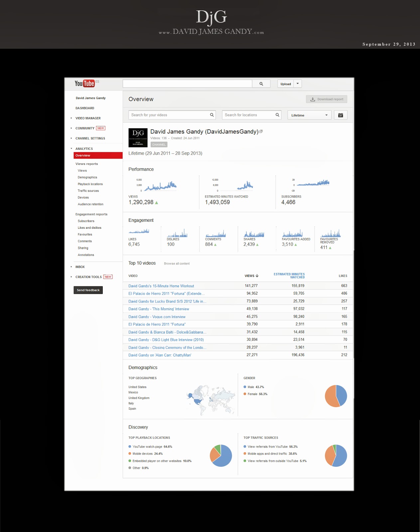Open David Gandy's 15-Minute Home Workout video
The width and height of the screenshot is (420, 532).
pyautogui.click(x=161, y=286)
